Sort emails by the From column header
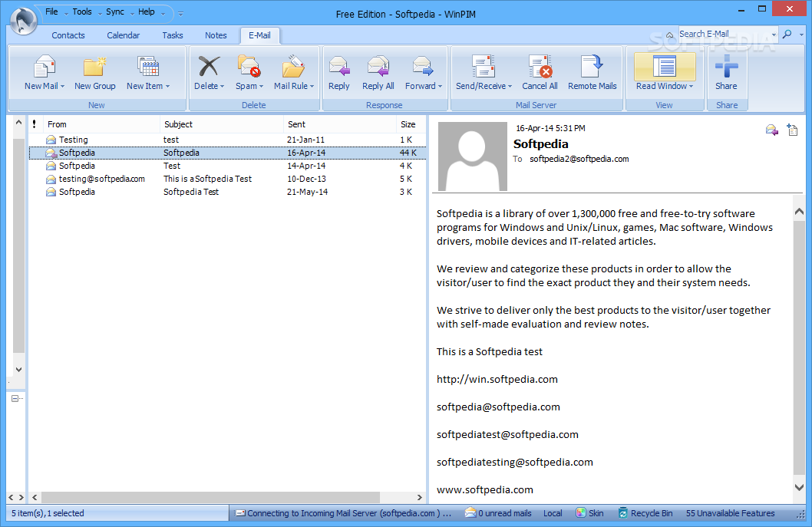Image resolution: width=812 pixels, height=527 pixels. point(101,124)
